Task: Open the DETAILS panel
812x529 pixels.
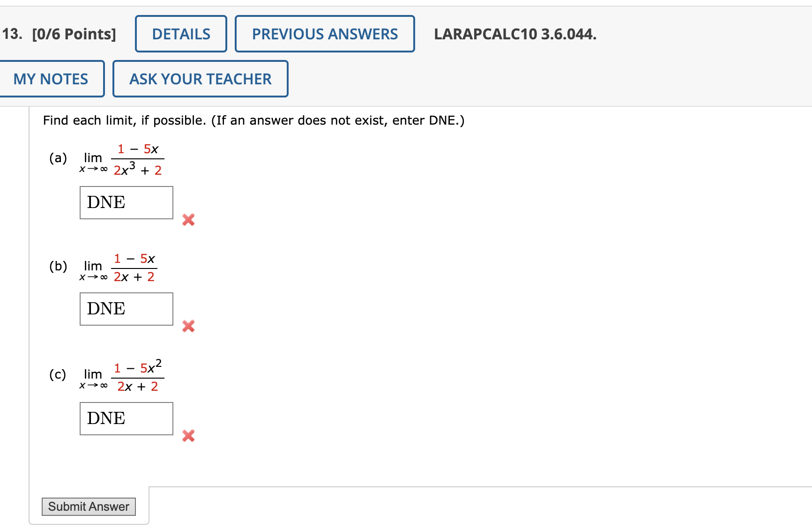Action: pos(181,33)
